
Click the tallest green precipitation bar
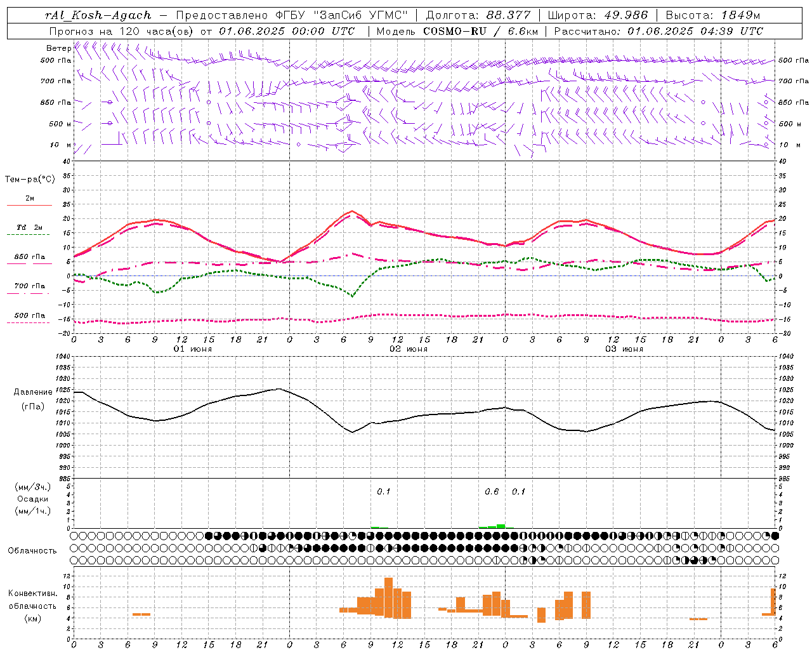coord(501,526)
